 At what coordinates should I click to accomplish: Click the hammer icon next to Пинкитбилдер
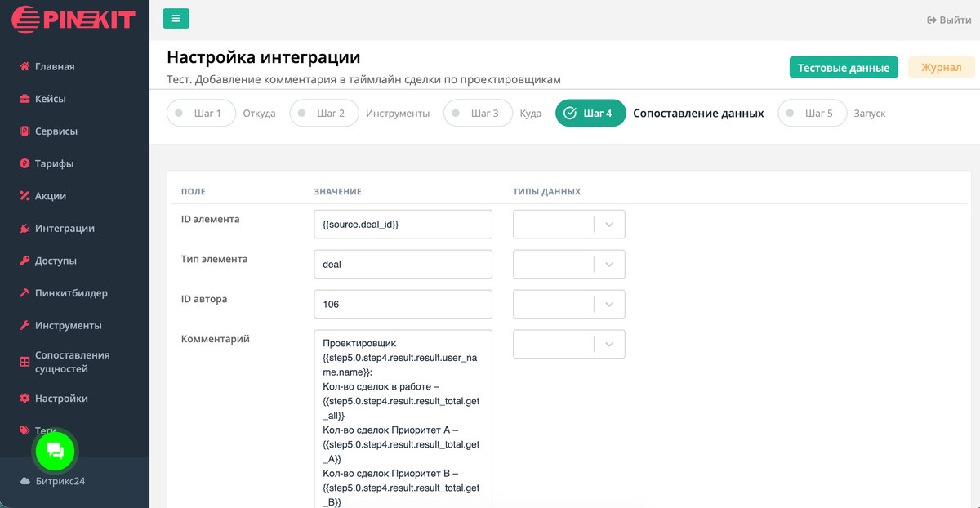coord(24,293)
